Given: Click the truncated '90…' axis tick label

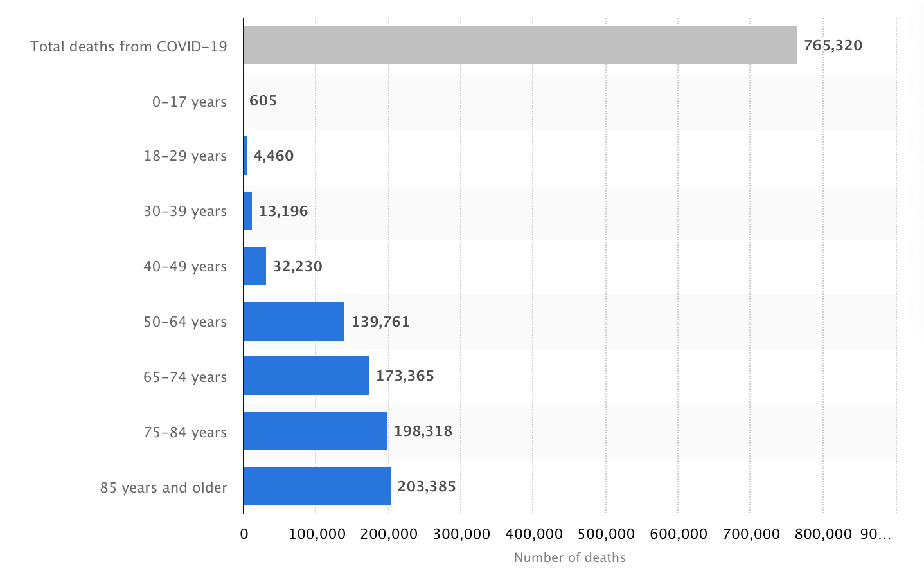Looking at the screenshot, I should pyautogui.click(x=875, y=534).
